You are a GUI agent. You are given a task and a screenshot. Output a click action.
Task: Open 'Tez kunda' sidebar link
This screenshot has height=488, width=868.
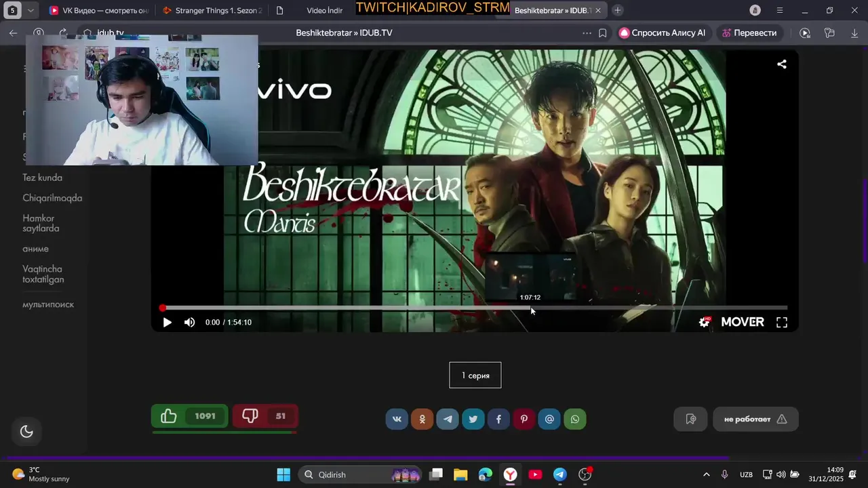point(43,178)
